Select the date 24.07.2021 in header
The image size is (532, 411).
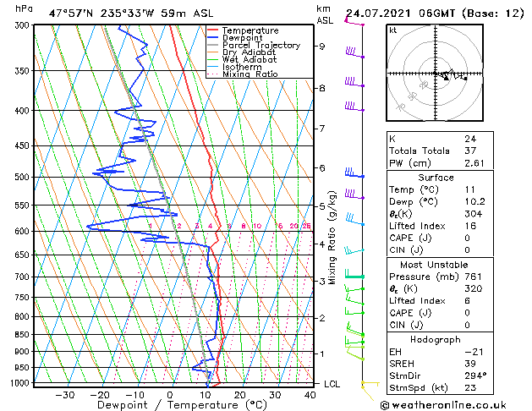[x=378, y=14]
